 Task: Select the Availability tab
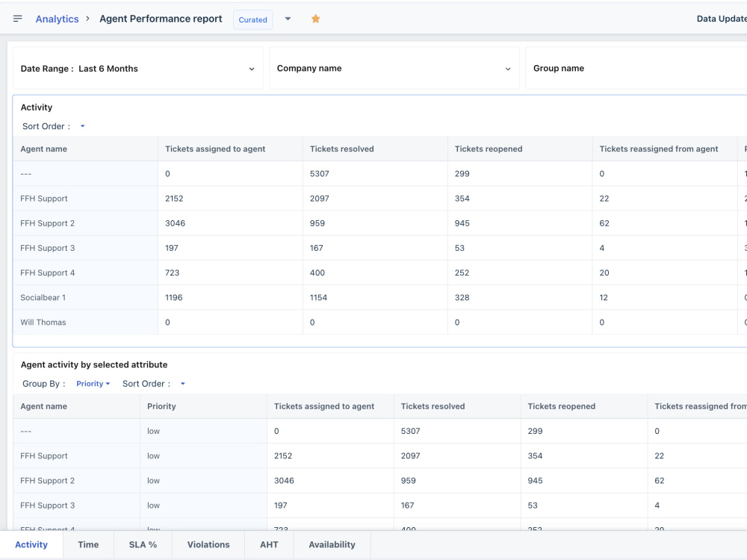(x=332, y=544)
